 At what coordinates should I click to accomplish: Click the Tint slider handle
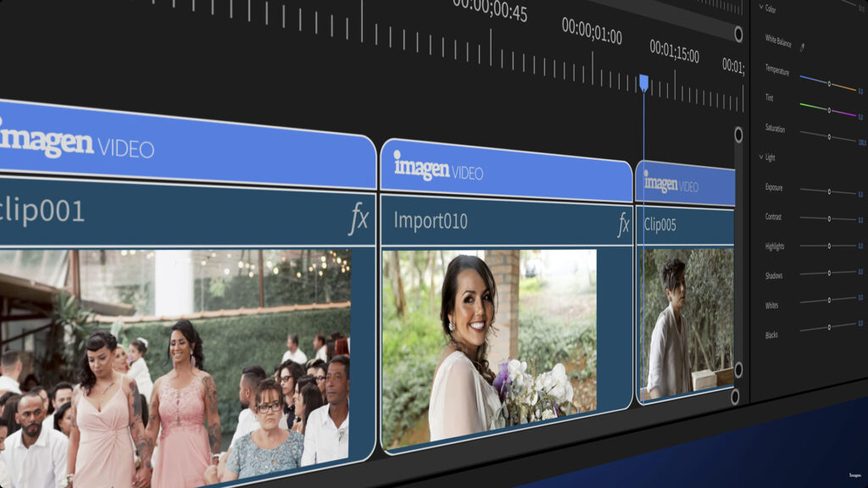tap(828, 109)
